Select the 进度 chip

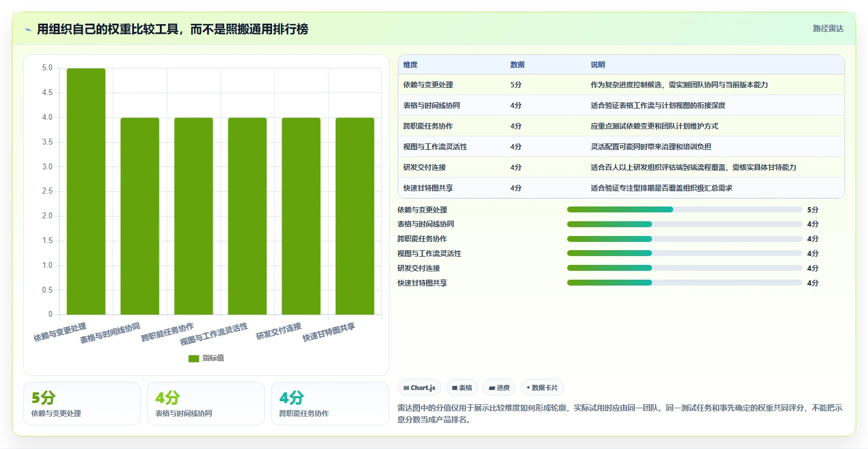[x=499, y=388]
